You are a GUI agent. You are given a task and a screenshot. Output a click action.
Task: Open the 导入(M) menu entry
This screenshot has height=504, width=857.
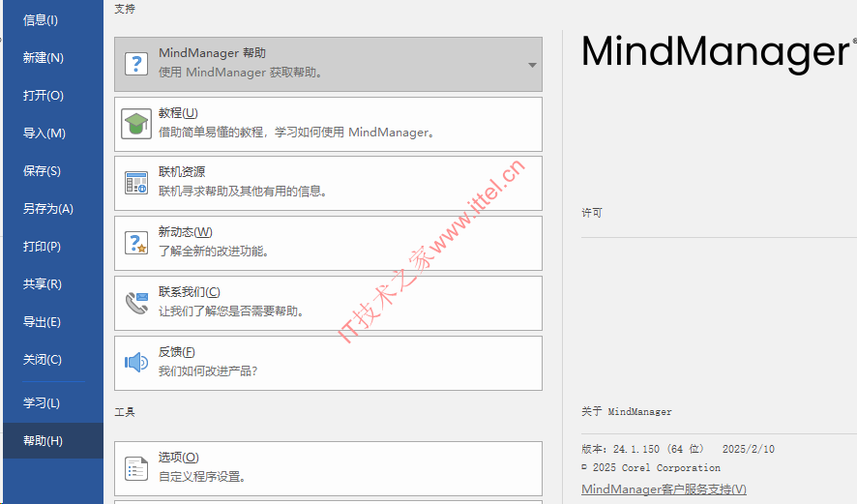44,133
